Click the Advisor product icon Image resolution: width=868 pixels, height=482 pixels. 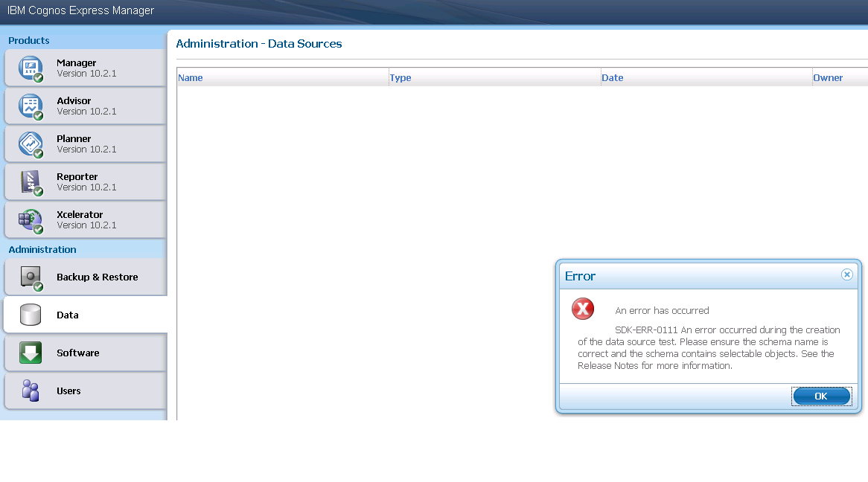(31, 106)
